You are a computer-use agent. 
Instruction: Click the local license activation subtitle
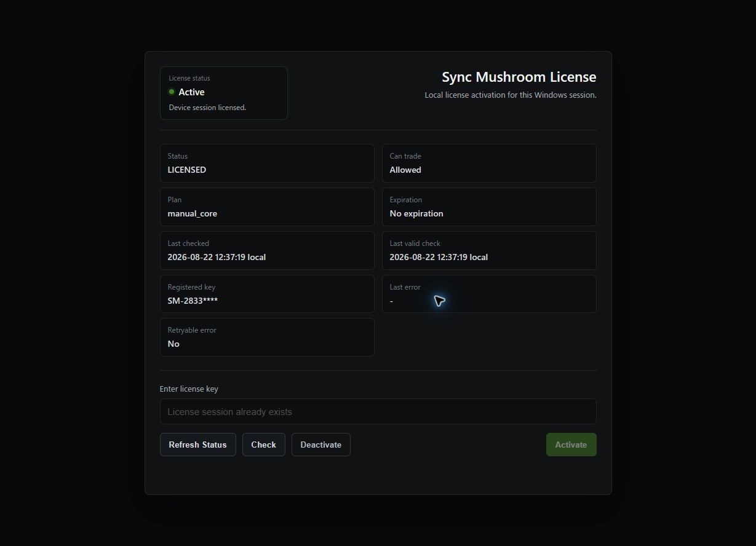(x=510, y=95)
